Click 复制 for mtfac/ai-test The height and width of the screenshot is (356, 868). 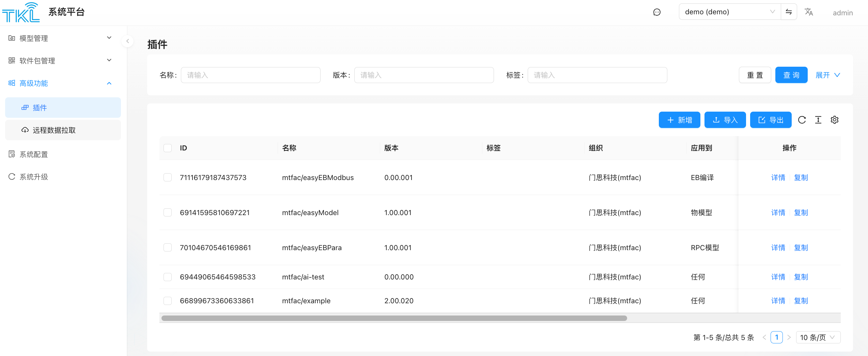[x=801, y=277]
